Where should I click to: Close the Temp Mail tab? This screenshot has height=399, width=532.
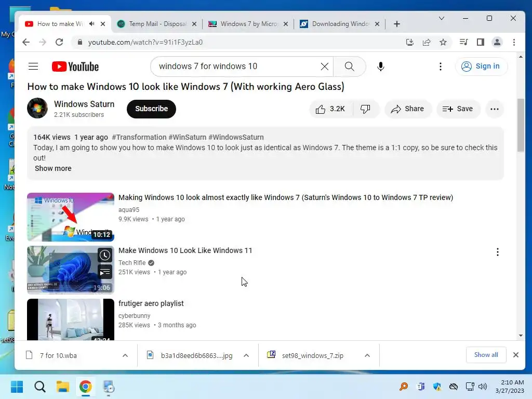point(194,24)
